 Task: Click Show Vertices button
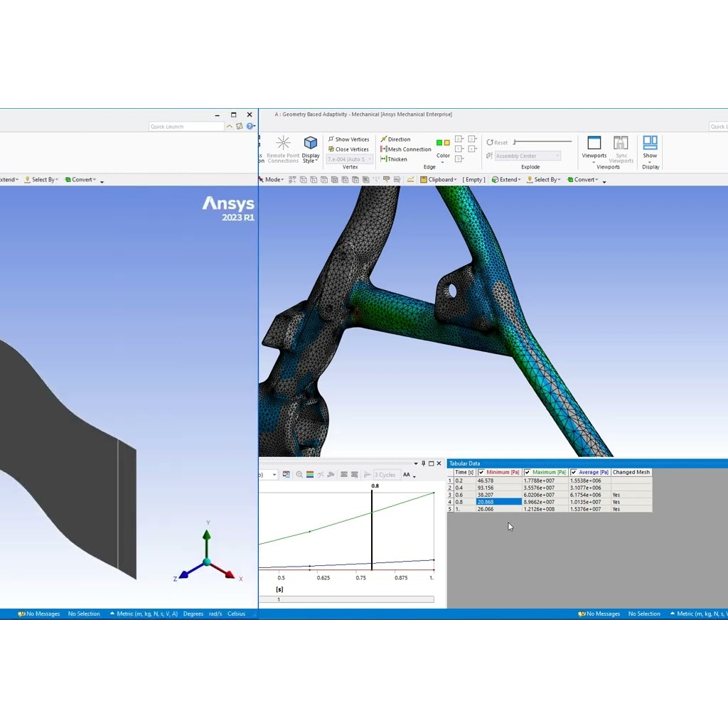click(x=348, y=139)
